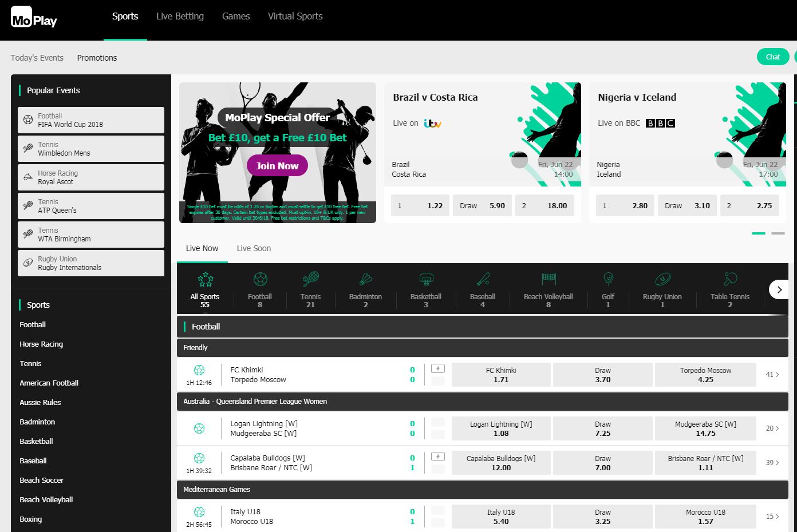
Task: Open the Chat button
Action: click(773, 57)
